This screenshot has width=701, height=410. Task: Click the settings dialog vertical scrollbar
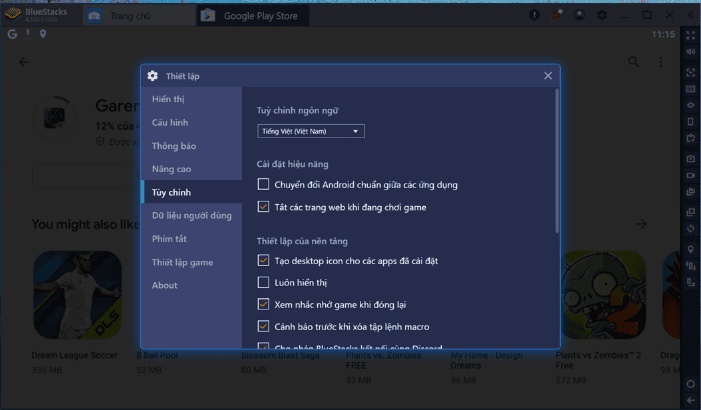coord(557,161)
